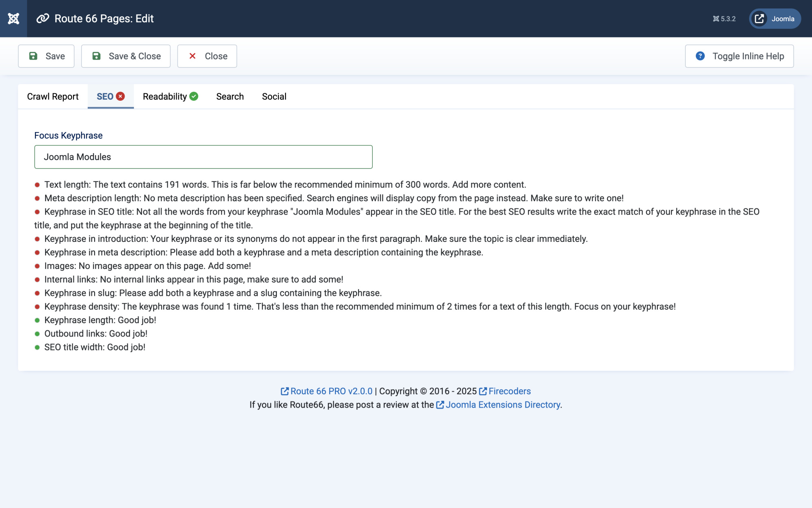This screenshot has height=508, width=812.
Task: Click the Meta description length warning text
Action: (x=334, y=198)
